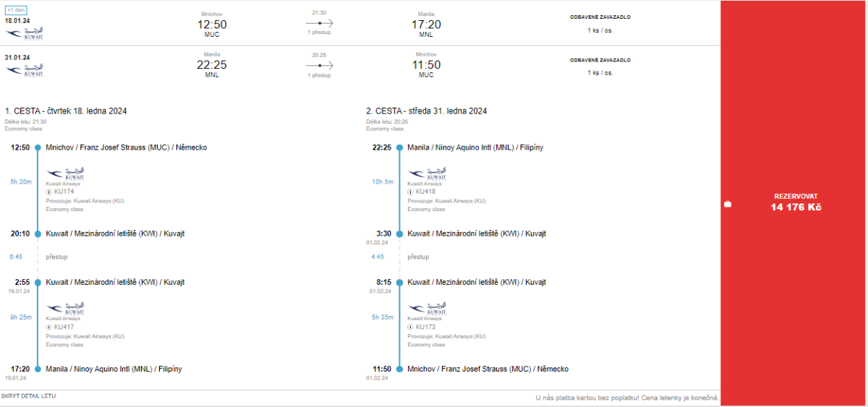Click Kuwait Airways logo above flight KU174
868x407 pixels.
click(x=66, y=174)
